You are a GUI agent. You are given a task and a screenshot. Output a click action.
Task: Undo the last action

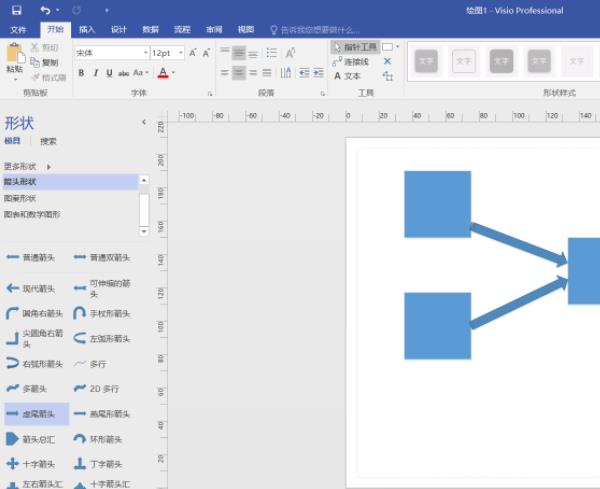(45, 10)
